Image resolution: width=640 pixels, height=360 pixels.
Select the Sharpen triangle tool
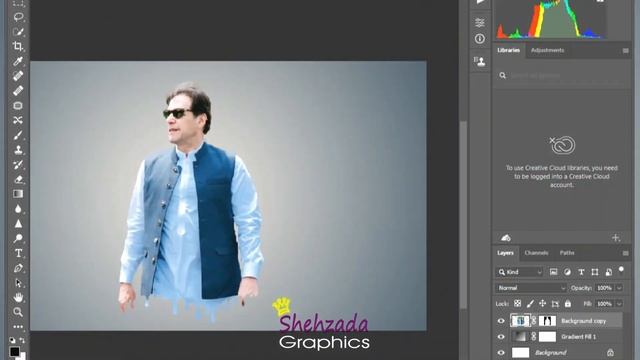(18, 224)
